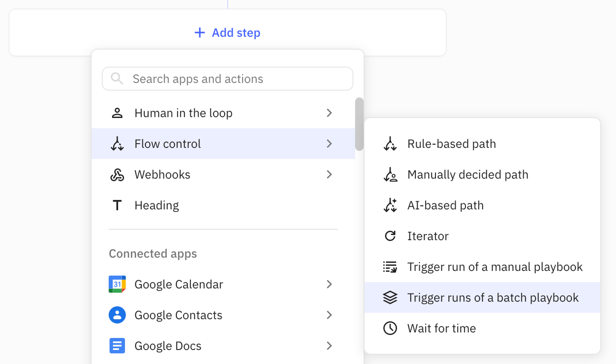Click the Flow control branching icon
Viewport: 616px width, 364px height.
tap(117, 144)
